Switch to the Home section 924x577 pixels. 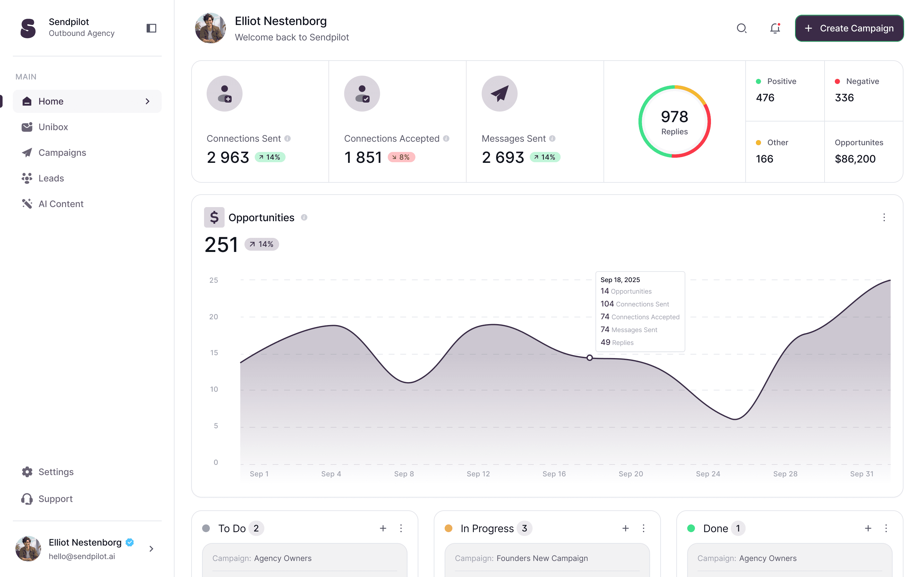[x=51, y=101]
